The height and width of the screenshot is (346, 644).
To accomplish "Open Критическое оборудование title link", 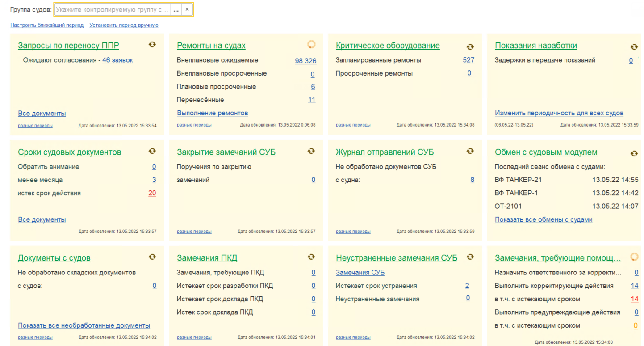I will [388, 46].
